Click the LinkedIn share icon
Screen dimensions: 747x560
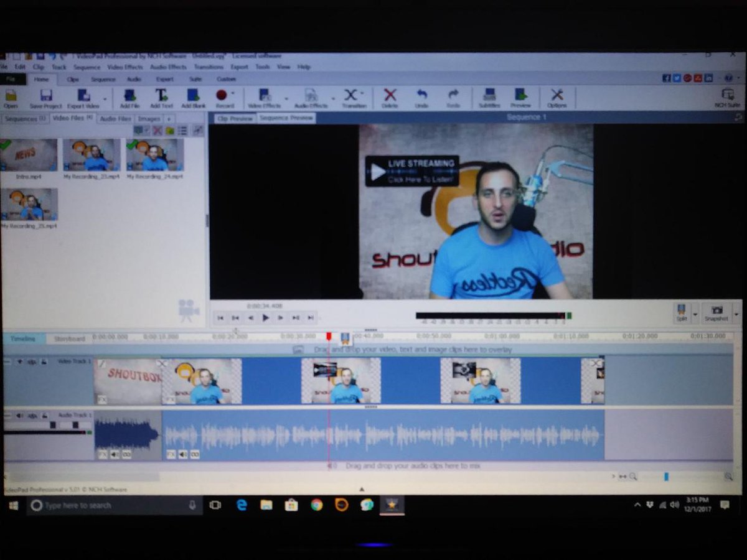(707, 78)
